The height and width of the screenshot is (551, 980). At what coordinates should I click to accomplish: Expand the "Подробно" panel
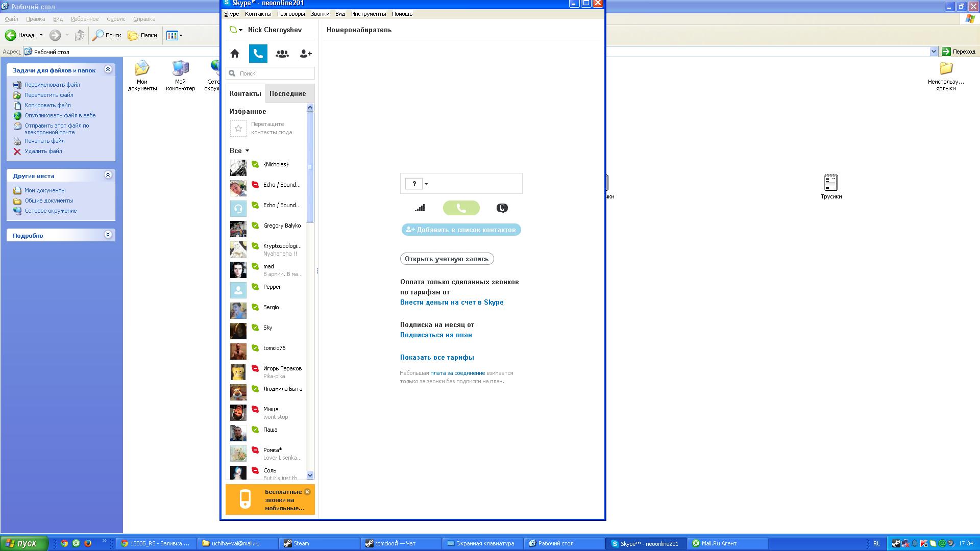click(x=108, y=235)
